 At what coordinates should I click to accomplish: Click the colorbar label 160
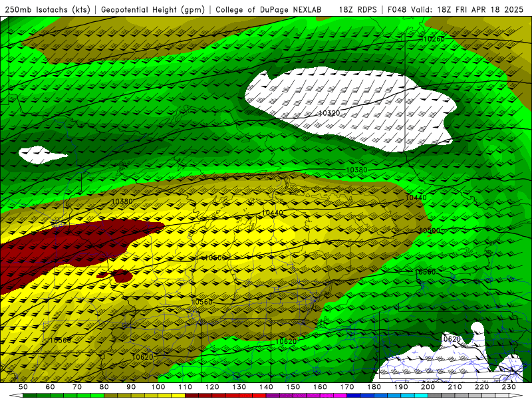click(321, 387)
